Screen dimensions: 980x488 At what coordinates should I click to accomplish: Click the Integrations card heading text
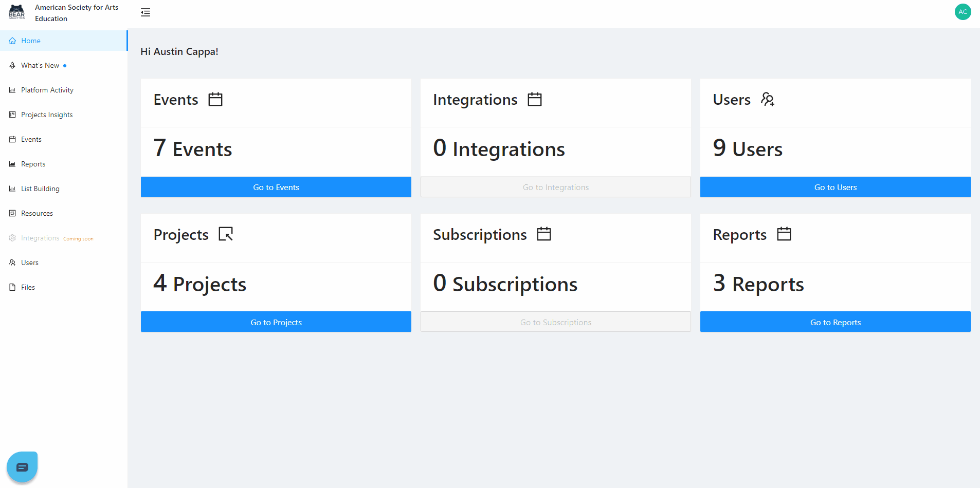(x=475, y=100)
